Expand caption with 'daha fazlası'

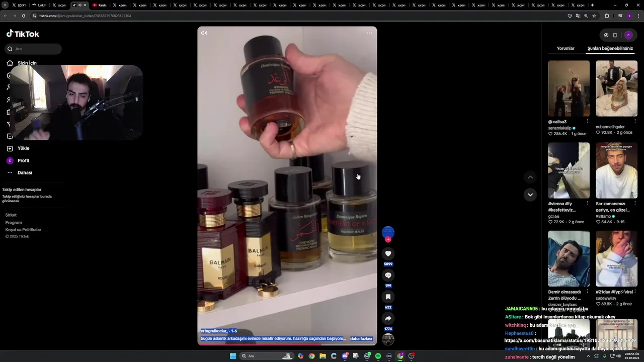(361, 339)
